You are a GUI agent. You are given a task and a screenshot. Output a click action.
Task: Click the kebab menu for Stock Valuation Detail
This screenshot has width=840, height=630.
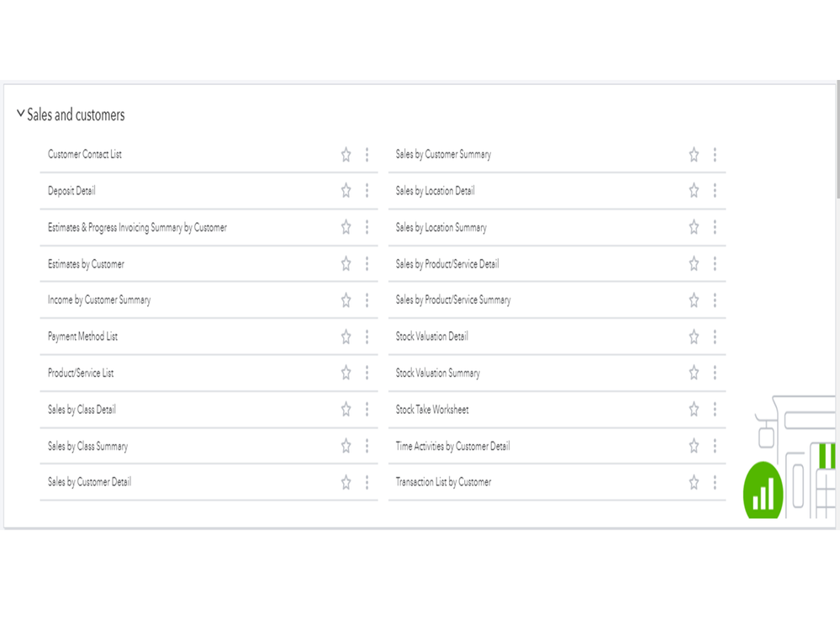[715, 336]
